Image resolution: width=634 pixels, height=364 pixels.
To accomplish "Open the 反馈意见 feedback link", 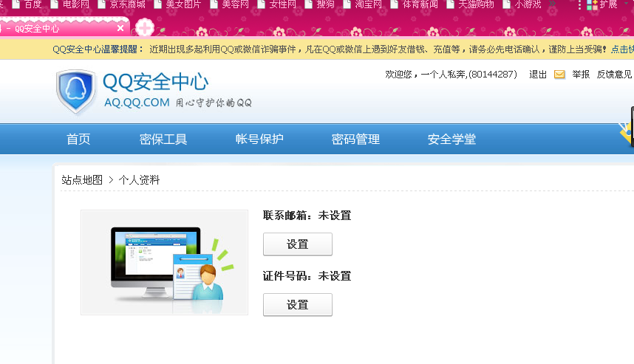I will (x=614, y=75).
